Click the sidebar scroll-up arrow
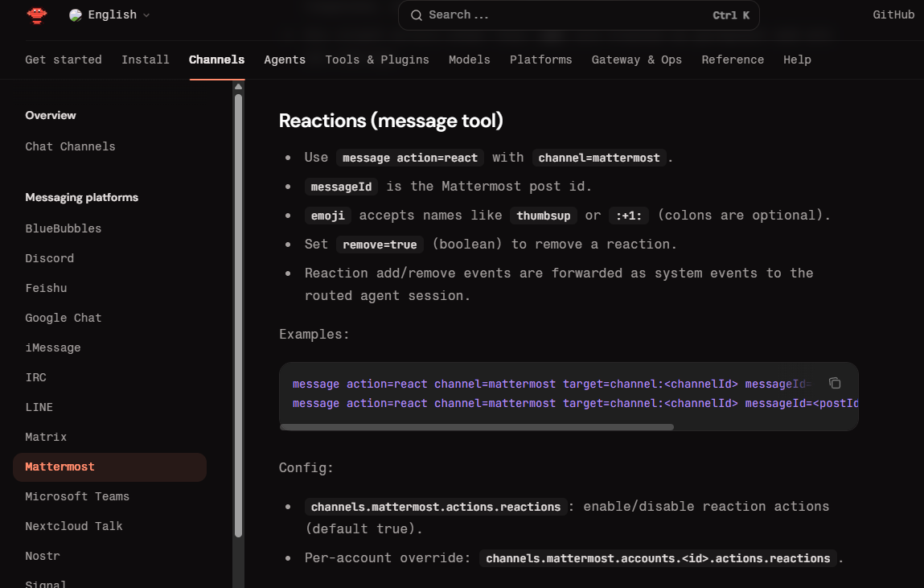The height and width of the screenshot is (588, 924). pyautogui.click(x=238, y=87)
